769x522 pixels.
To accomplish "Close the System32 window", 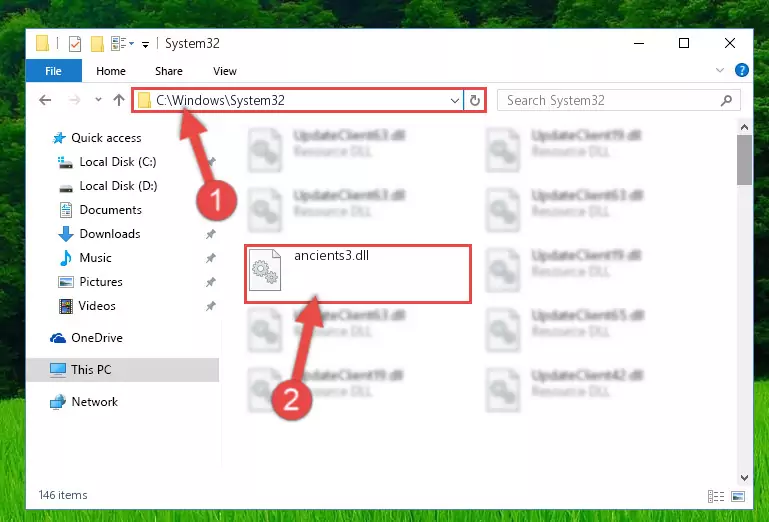I will (730, 43).
